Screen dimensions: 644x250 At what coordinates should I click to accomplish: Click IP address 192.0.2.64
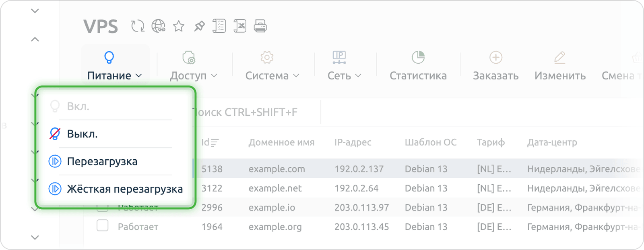pyautogui.click(x=357, y=188)
